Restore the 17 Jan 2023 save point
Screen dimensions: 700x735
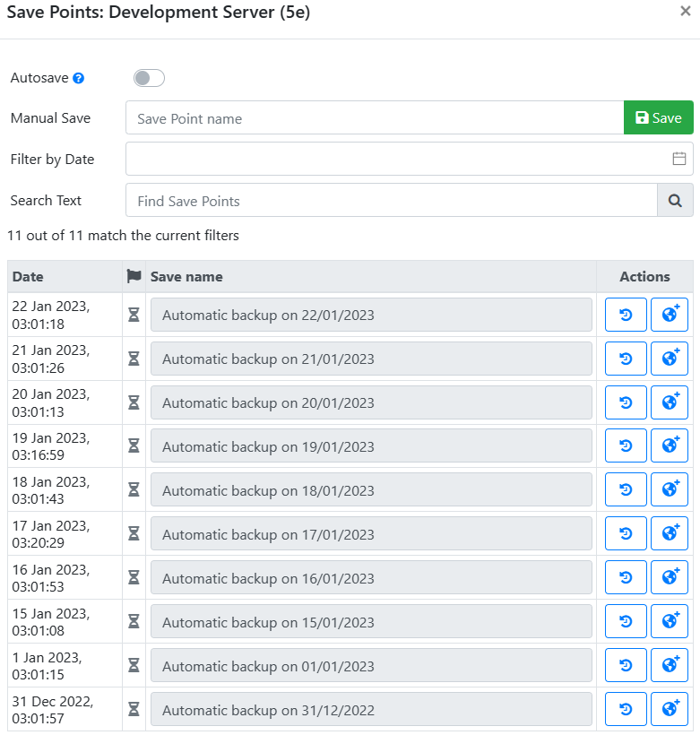626,534
